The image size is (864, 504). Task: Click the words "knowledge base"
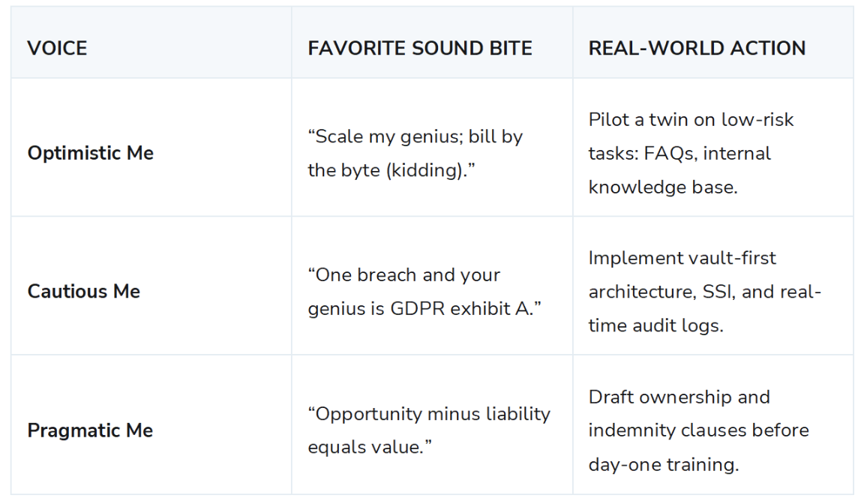coord(661,187)
